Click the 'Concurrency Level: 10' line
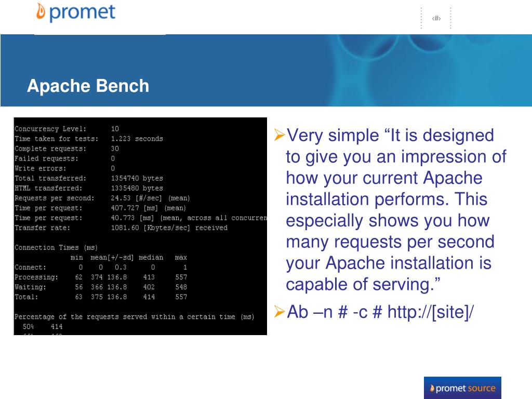This screenshot has width=532, height=399. tap(67, 129)
